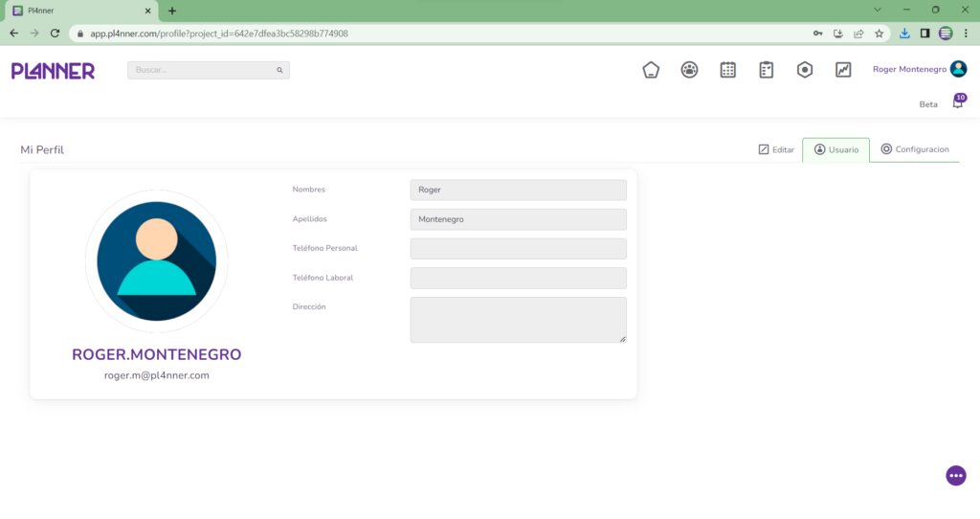The image size is (980, 519).
Task: Click the share page icon in address bar
Action: 858,34
